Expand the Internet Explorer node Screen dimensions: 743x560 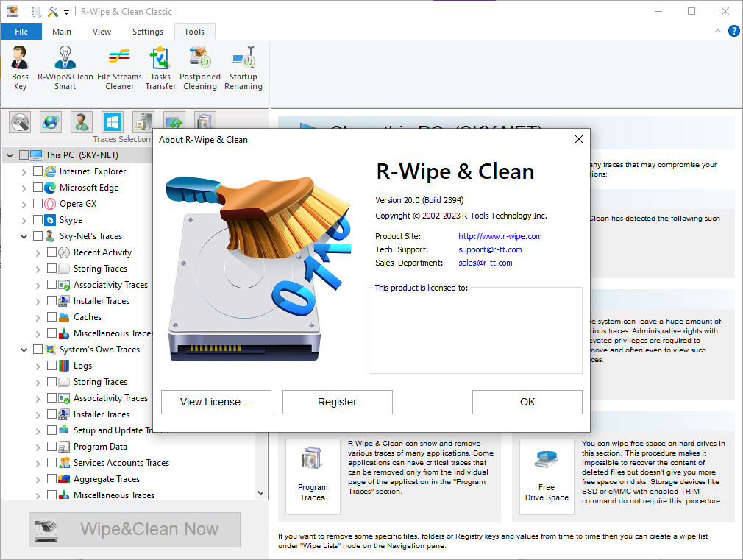coord(24,172)
